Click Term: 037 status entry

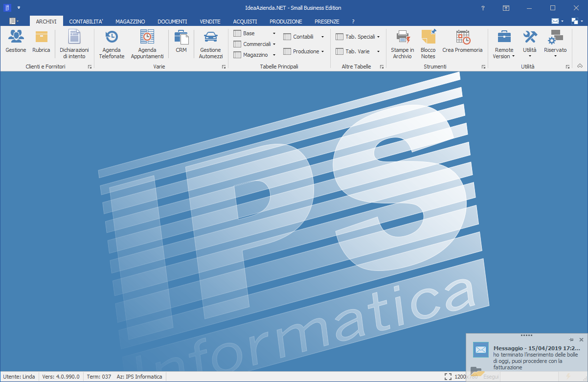99,377
